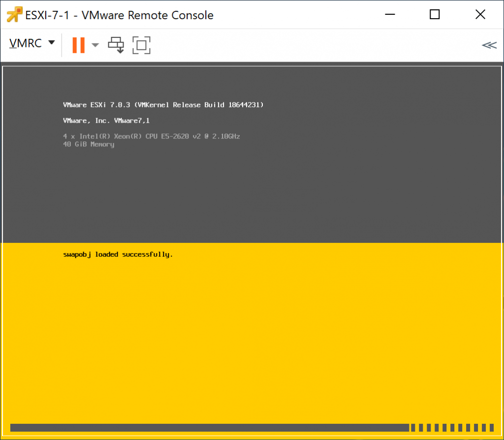This screenshot has width=504, height=440.
Task: Click the "40 GiB Memory" text
Action: tap(89, 144)
